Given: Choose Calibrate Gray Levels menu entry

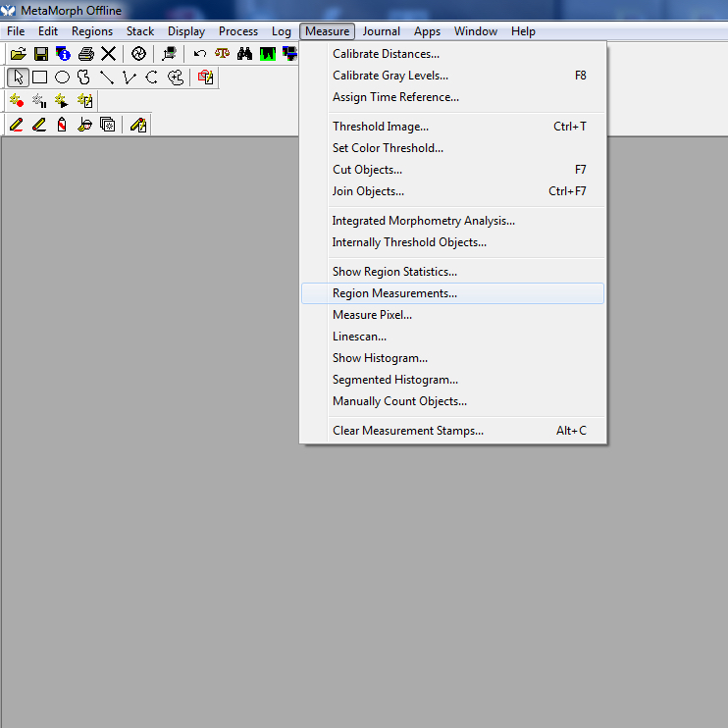Looking at the screenshot, I should click(452, 76).
